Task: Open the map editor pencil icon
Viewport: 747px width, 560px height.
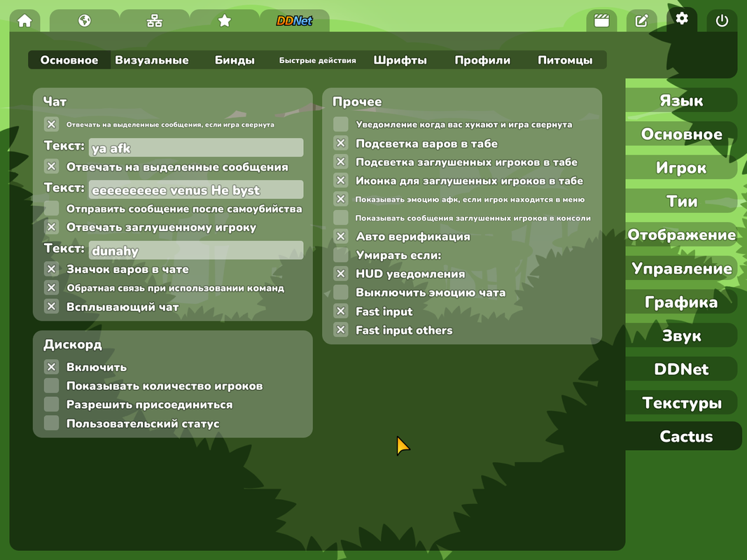Action: pos(642,21)
